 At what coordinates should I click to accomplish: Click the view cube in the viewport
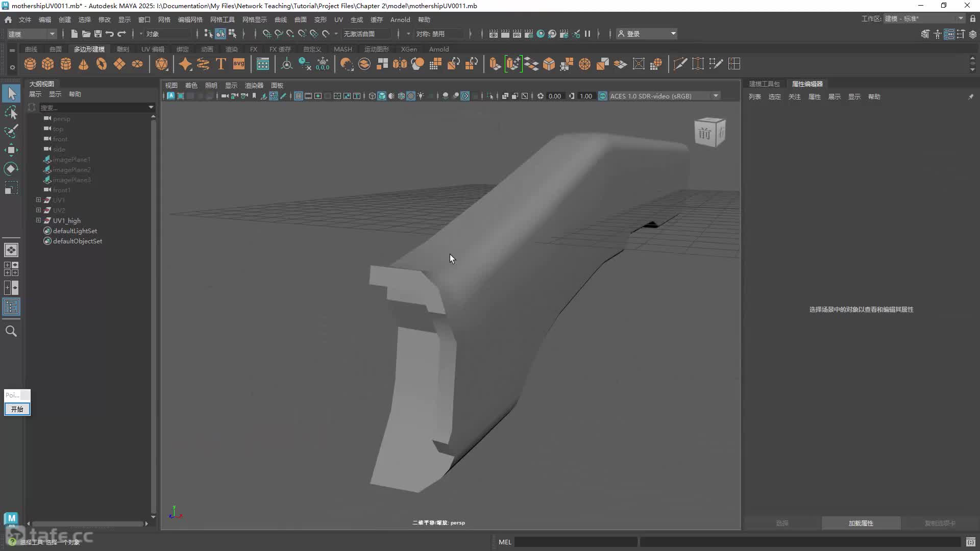tap(709, 132)
